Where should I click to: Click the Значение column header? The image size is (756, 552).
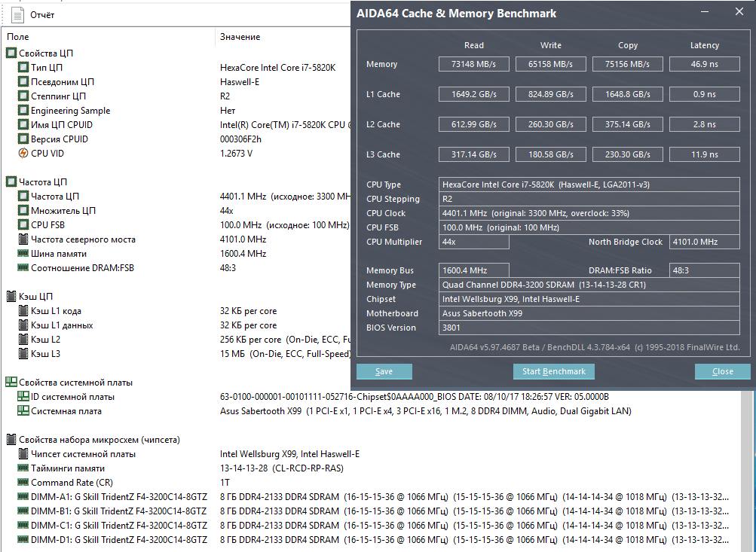[x=240, y=37]
